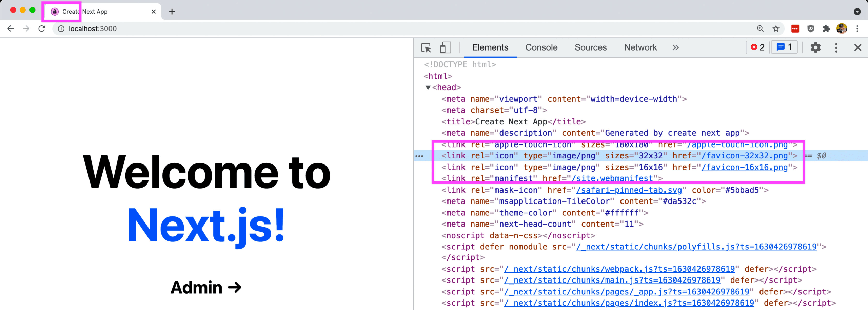Select the title Create Next App node

point(513,122)
